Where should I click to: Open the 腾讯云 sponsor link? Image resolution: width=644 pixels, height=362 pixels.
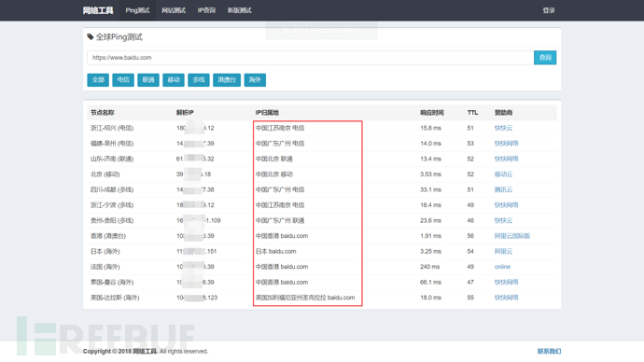pyautogui.click(x=503, y=189)
